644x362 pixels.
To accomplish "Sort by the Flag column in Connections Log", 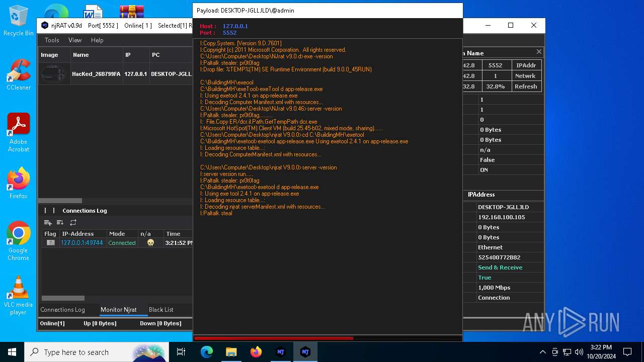I will point(50,234).
